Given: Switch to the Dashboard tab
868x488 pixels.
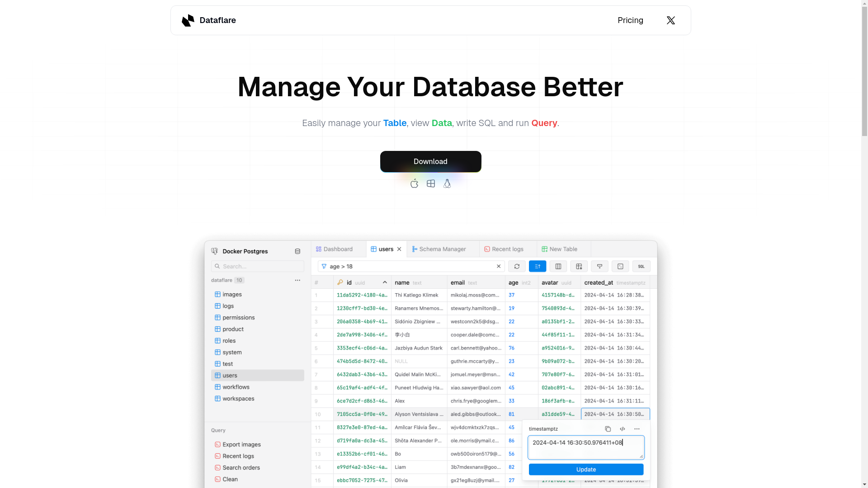Looking at the screenshot, I should pos(338,249).
